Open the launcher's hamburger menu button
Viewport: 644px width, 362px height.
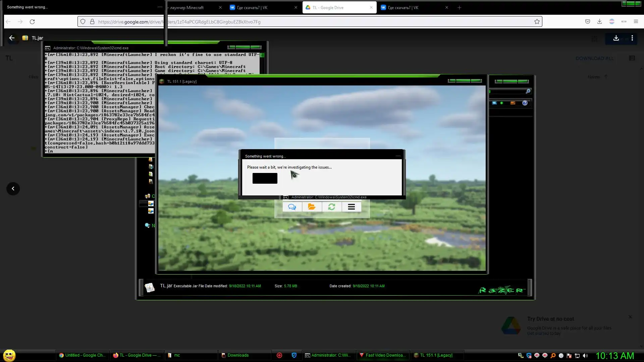coord(351,207)
